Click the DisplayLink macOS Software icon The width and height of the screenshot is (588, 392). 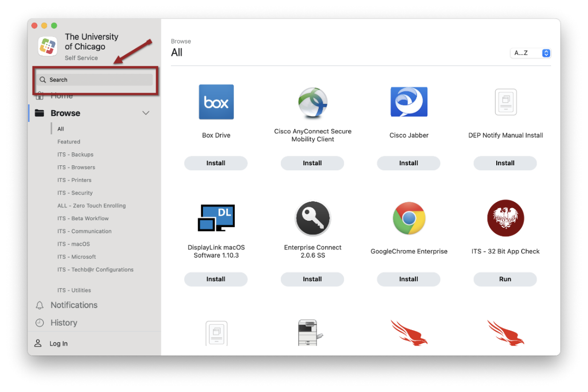point(216,218)
